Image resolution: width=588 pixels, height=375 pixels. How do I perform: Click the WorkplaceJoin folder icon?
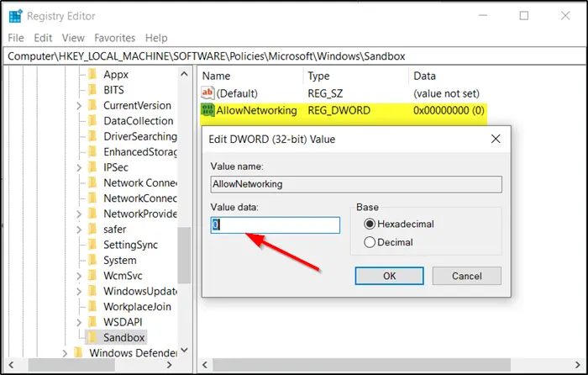(x=92, y=306)
